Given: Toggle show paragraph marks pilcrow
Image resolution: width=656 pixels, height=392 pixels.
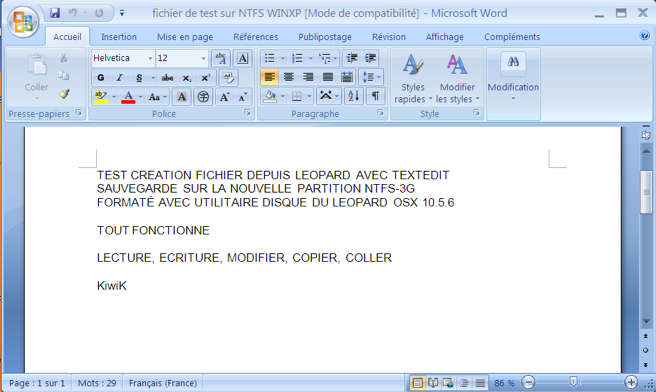Looking at the screenshot, I should pyautogui.click(x=376, y=97).
